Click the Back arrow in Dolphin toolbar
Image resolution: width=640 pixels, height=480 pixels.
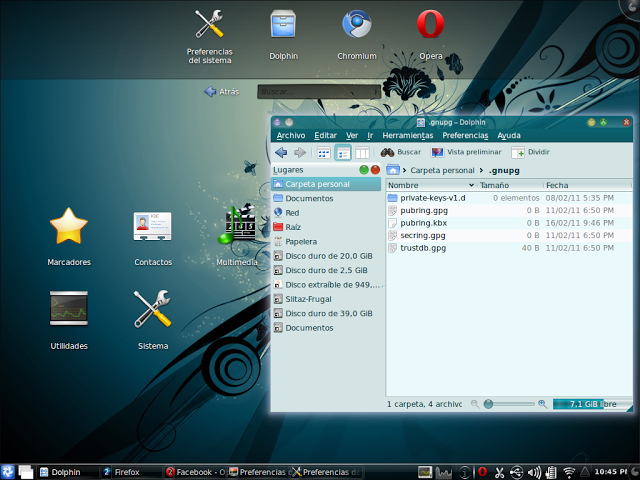click(x=281, y=152)
